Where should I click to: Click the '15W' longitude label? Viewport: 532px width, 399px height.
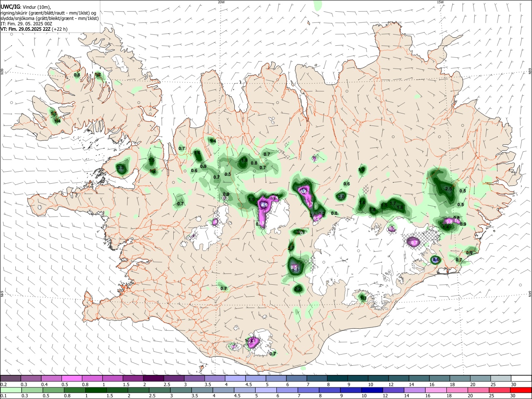click(x=440, y=2)
